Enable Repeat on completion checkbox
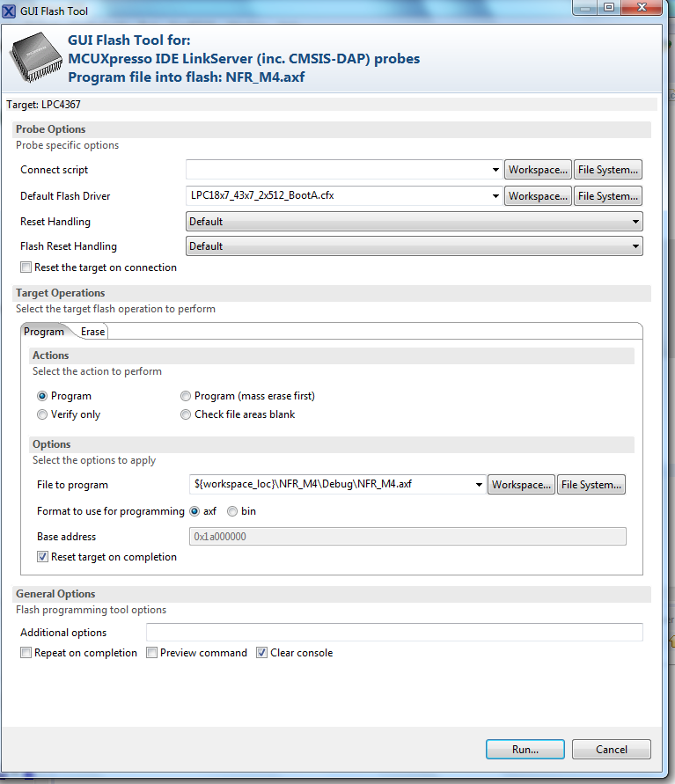675x784 pixels. 26,653
